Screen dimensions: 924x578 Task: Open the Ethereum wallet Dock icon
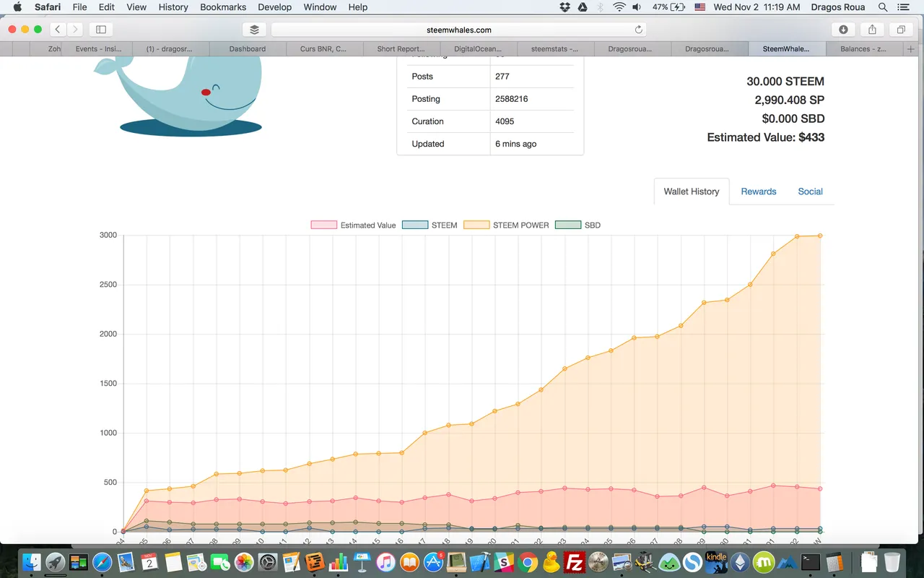[x=740, y=562]
